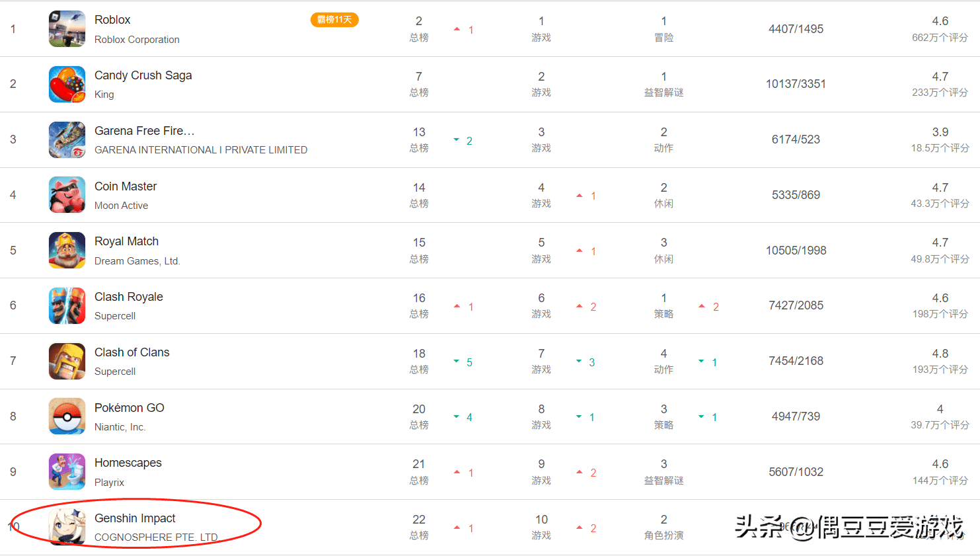
Task: Click the Clash of Clans title
Action: 132,352
